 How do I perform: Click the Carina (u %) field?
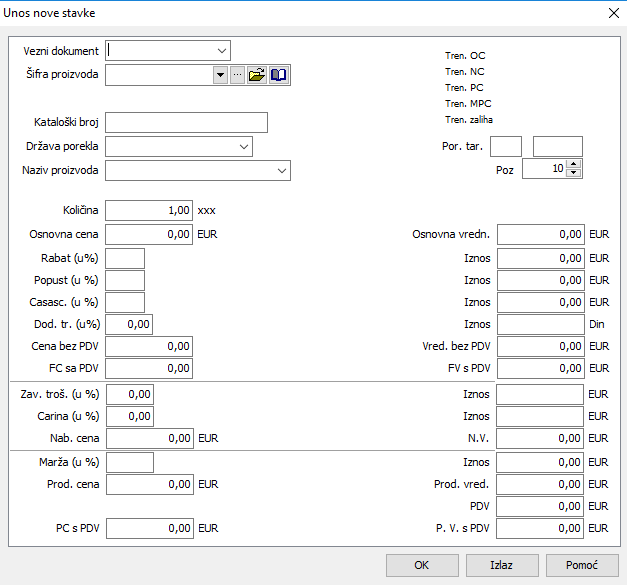(129, 415)
